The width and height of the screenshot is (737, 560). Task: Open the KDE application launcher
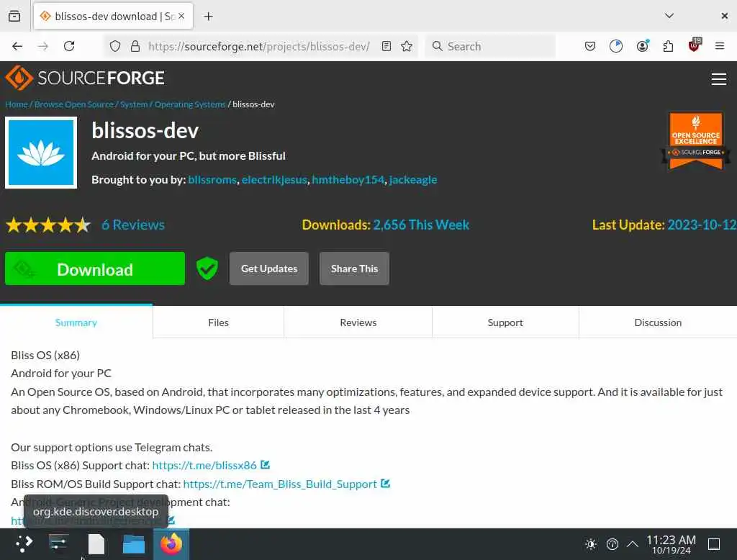(24, 544)
